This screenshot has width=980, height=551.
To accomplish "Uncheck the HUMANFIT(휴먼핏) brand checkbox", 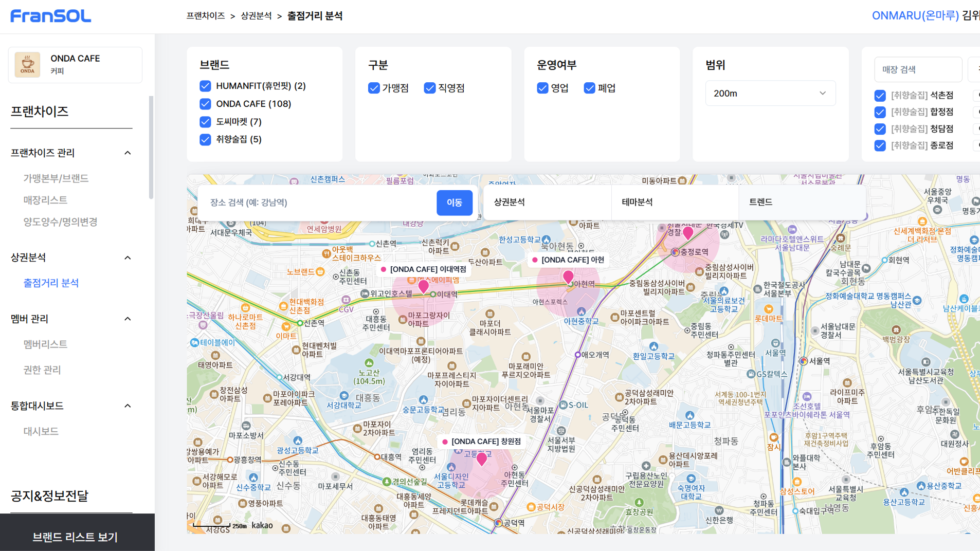I will click(205, 86).
